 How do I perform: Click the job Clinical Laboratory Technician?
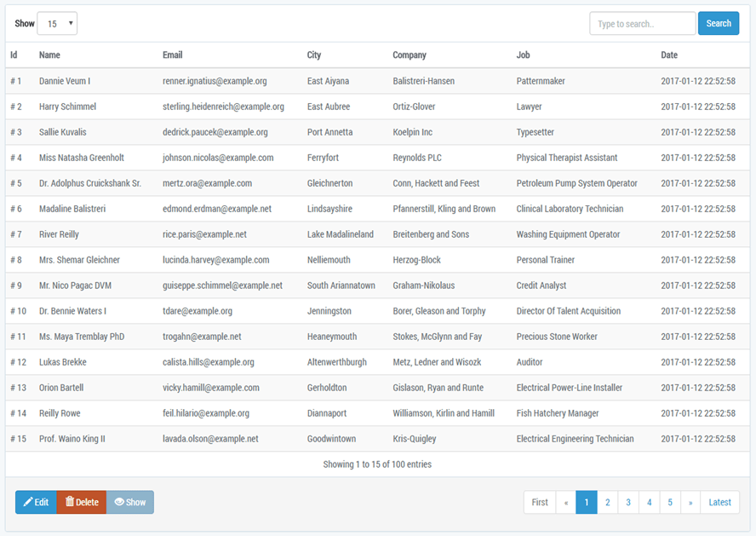click(570, 209)
